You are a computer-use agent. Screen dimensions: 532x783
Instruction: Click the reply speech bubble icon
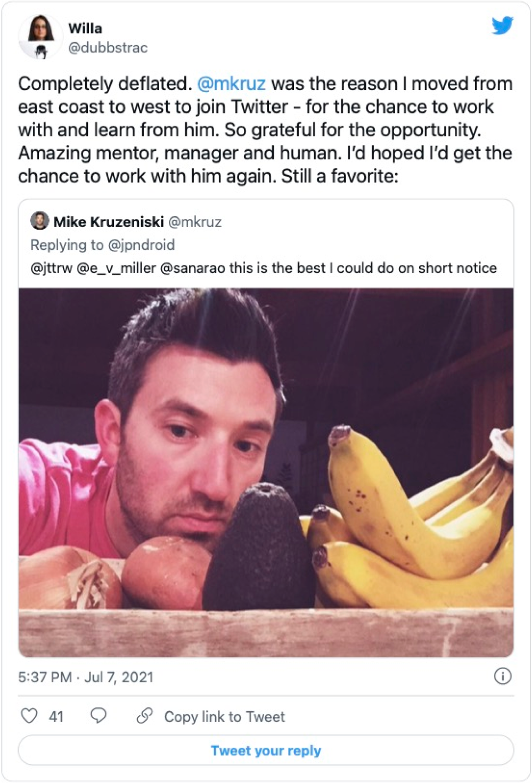[x=99, y=716]
